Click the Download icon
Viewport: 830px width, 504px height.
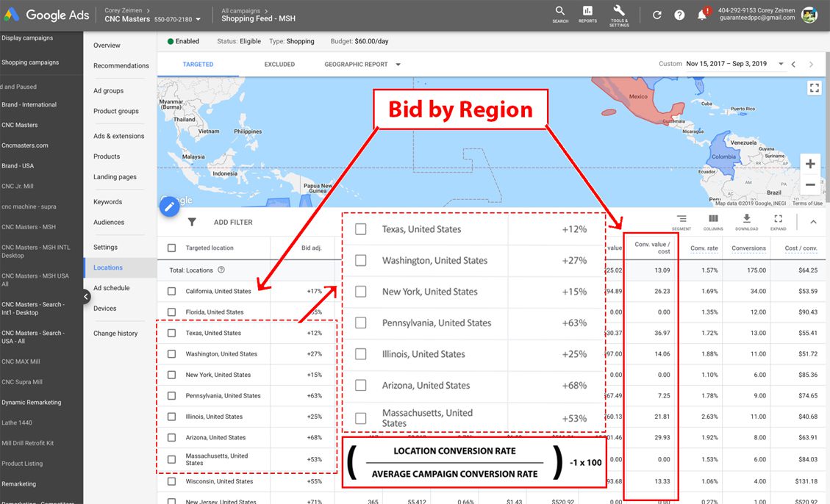[746, 222]
